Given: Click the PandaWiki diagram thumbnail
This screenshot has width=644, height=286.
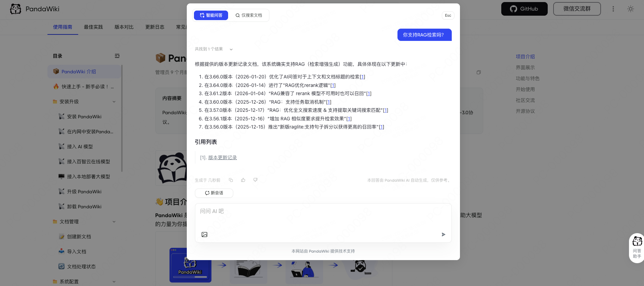Looking at the screenshot, I should [x=191, y=265].
